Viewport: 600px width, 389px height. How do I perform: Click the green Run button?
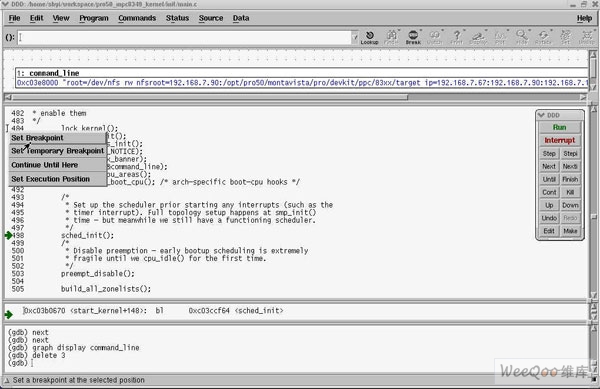point(559,127)
